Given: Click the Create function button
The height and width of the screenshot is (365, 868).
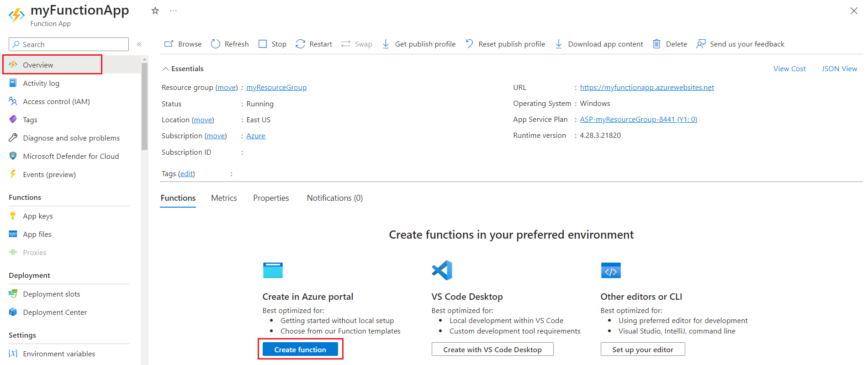Looking at the screenshot, I should (300, 349).
